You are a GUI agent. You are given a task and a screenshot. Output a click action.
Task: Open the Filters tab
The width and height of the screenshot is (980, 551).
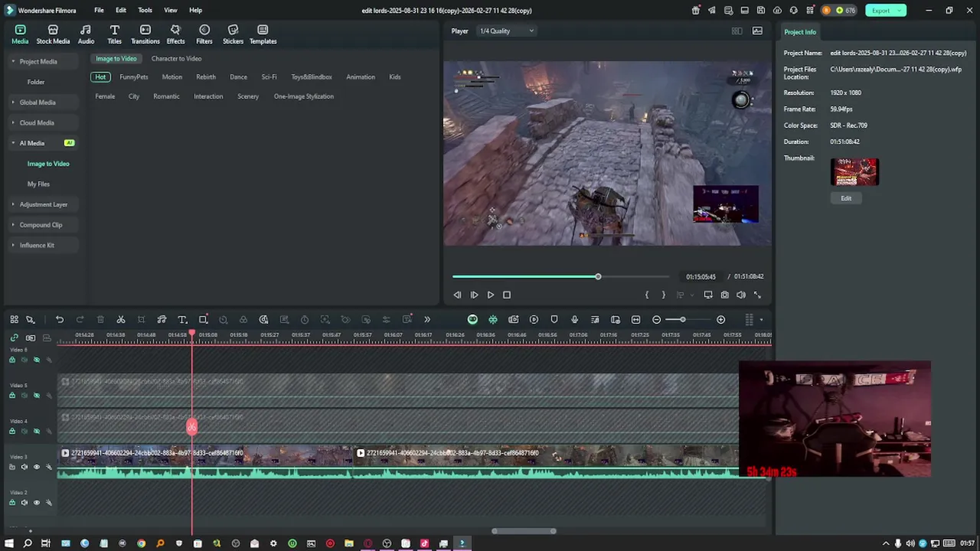tap(204, 34)
